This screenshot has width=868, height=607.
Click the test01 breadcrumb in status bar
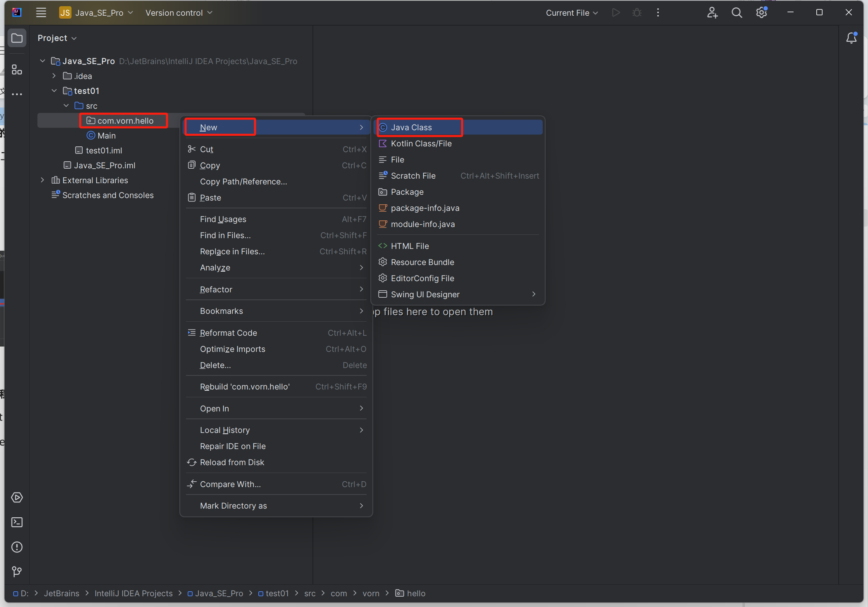pos(277,593)
